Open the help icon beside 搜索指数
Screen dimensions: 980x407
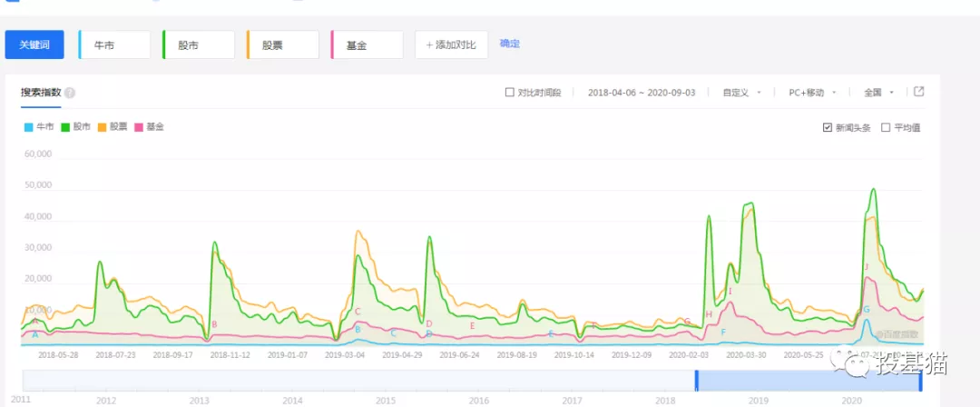click(x=70, y=94)
